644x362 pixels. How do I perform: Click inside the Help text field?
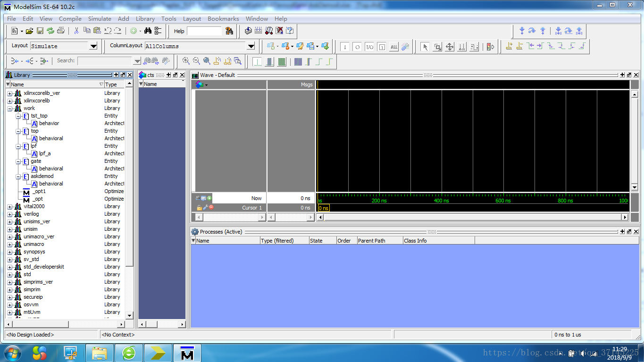click(x=204, y=31)
